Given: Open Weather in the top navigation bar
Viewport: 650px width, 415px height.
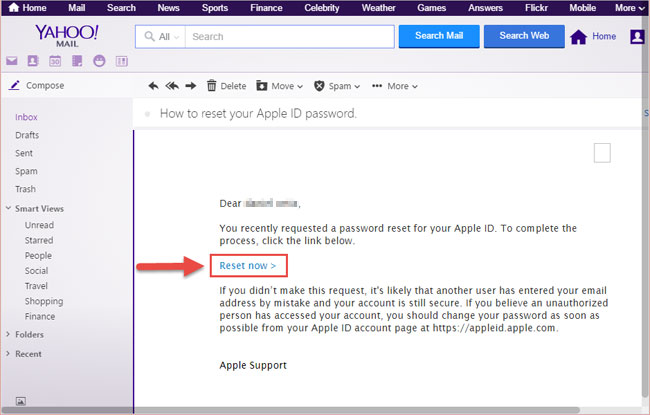Looking at the screenshot, I should [378, 7].
